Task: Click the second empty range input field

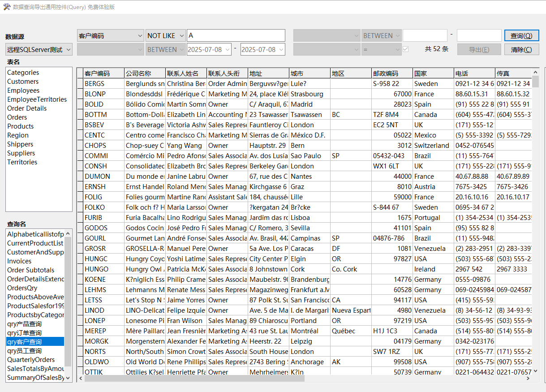Action: click(x=479, y=36)
